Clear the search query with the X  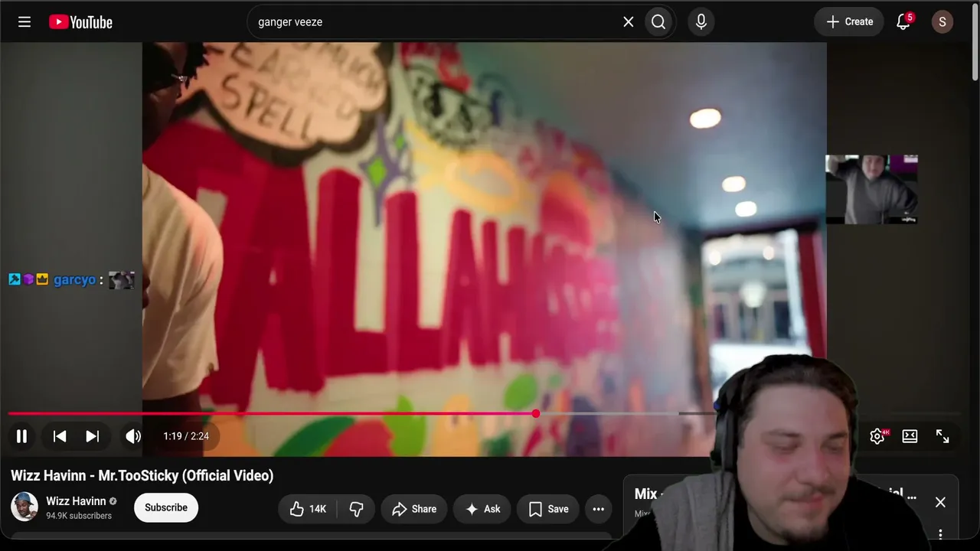(x=629, y=22)
